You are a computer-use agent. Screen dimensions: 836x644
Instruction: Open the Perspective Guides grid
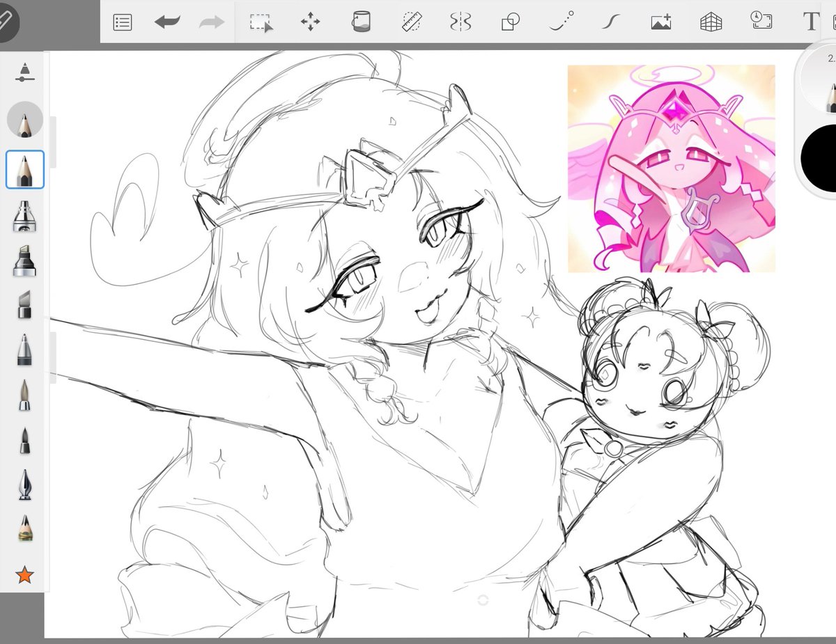[x=711, y=22]
